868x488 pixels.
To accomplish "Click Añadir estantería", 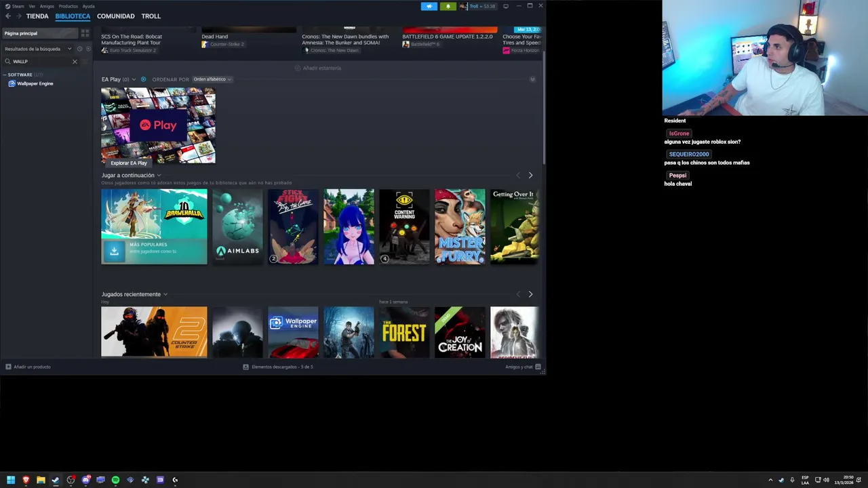I will pyautogui.click(x=318, y=68).
